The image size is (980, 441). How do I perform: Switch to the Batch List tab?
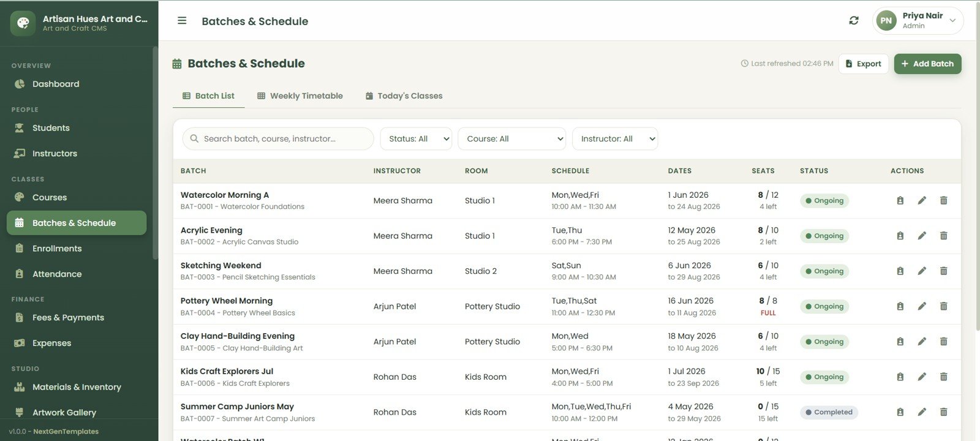tap(208, 96)
